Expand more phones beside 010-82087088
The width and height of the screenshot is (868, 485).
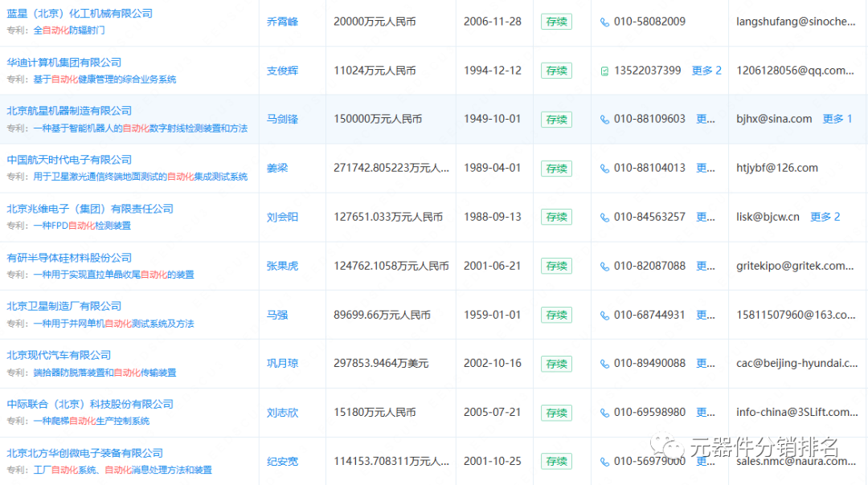(706, 266)
